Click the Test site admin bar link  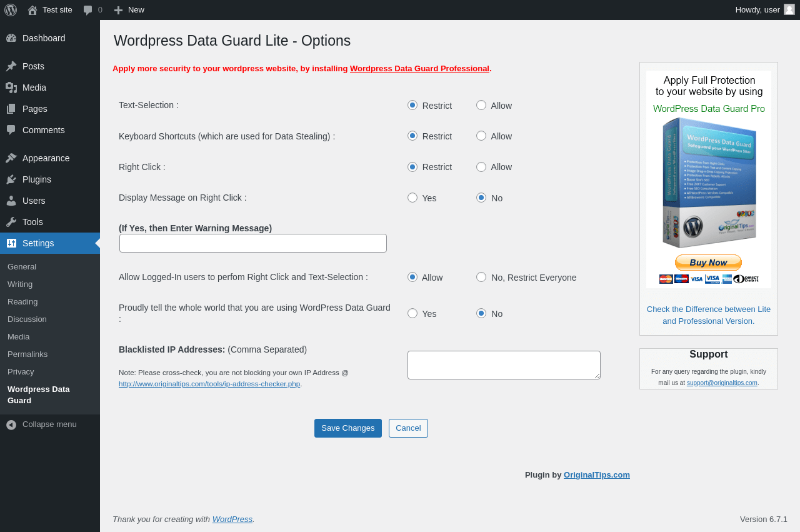coord(50,10)
